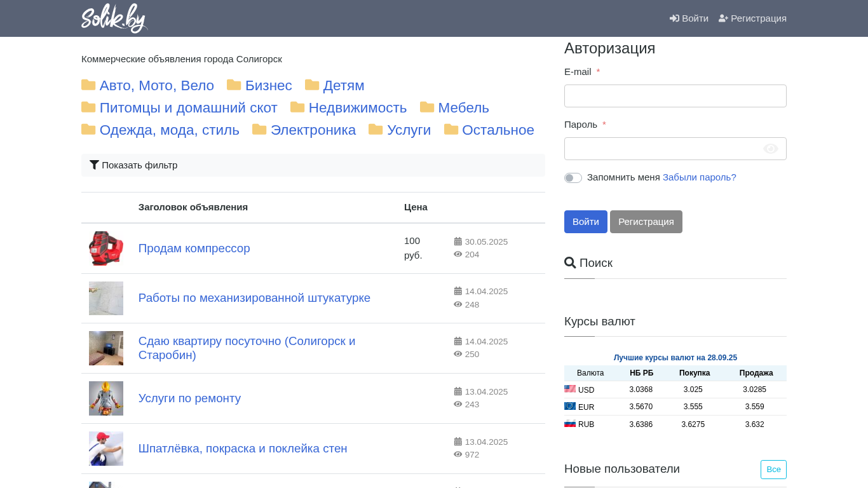The height and width of the screenshot is (488, 868).
Task: Click the Услуги по ремонту thumbnail
Action: [106, 398]
